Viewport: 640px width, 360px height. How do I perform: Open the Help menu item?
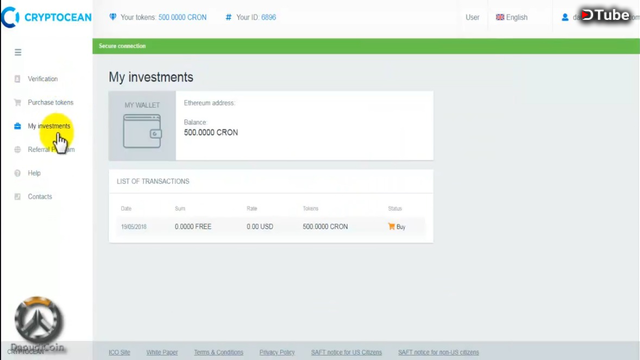pos(34,173)
